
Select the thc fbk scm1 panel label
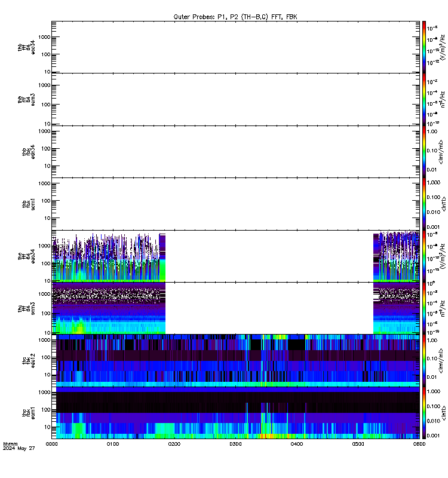pos(28,413)
